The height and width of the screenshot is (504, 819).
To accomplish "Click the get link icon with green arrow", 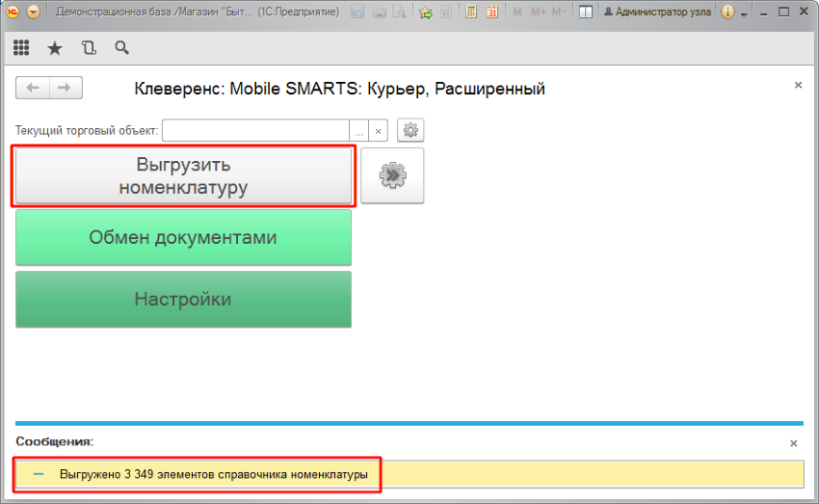I will coord(426,12).
